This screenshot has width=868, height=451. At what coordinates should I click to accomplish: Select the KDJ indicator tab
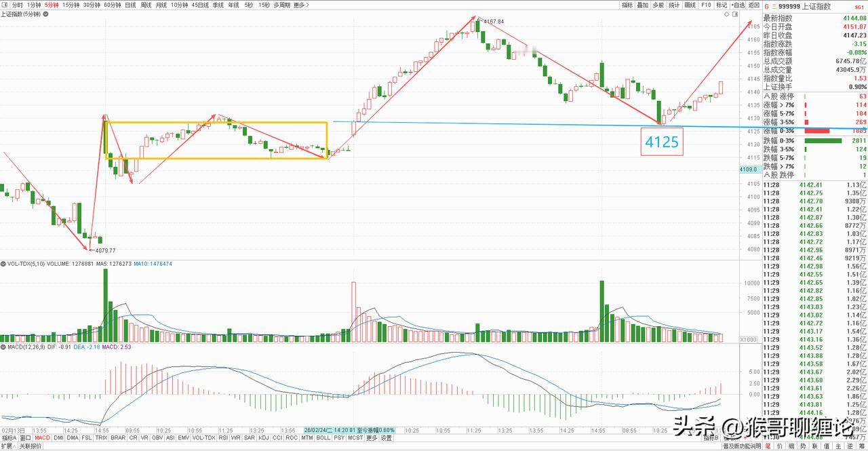click(x=263, y=437)
